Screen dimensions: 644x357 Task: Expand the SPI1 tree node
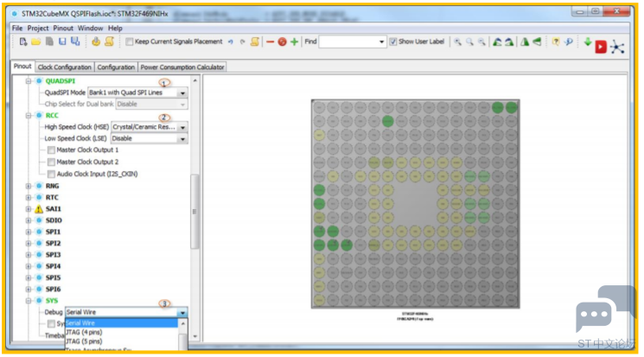pyautogui.click(x=29, y=232)
